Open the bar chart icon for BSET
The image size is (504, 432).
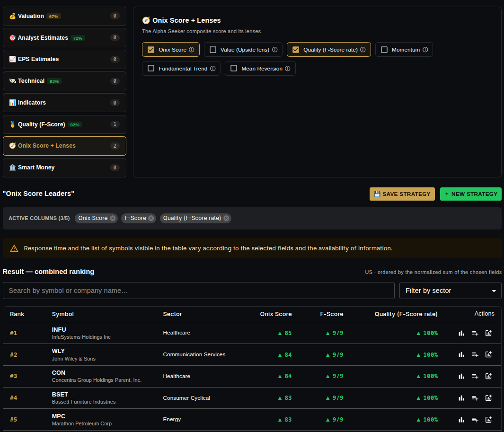(461, 398)
